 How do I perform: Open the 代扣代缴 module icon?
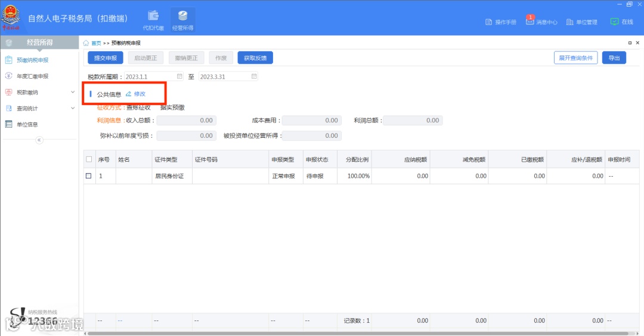tap(153, 16)
